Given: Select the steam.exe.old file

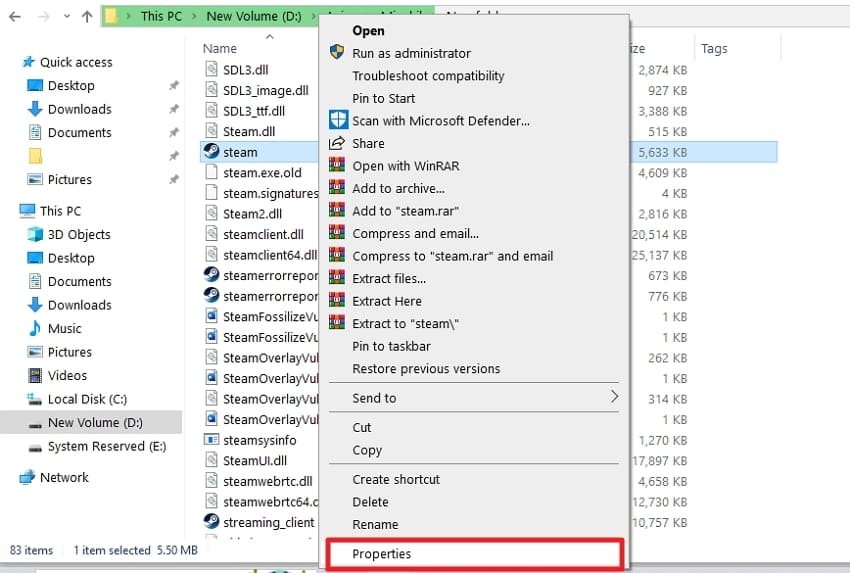Looking at the screenshot, I should point(262,173).
